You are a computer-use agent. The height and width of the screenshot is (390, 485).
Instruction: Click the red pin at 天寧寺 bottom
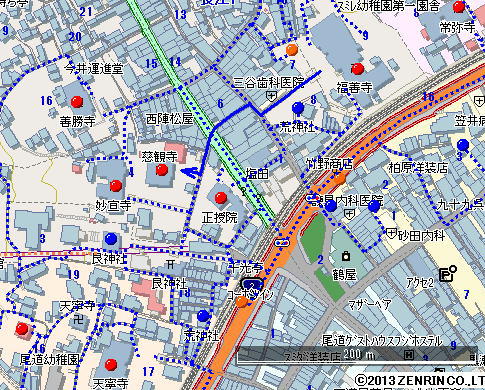(111, 365)
